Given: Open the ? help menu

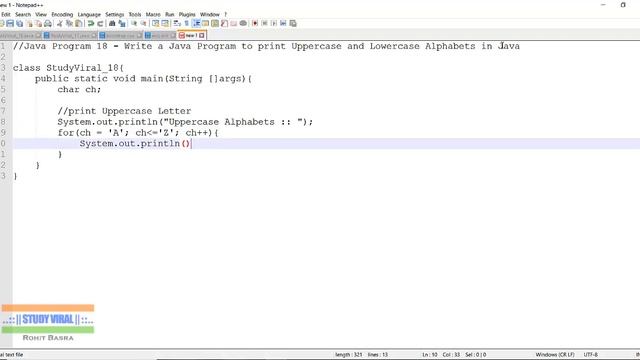Looking at the screenshot, I should (225, 14).
